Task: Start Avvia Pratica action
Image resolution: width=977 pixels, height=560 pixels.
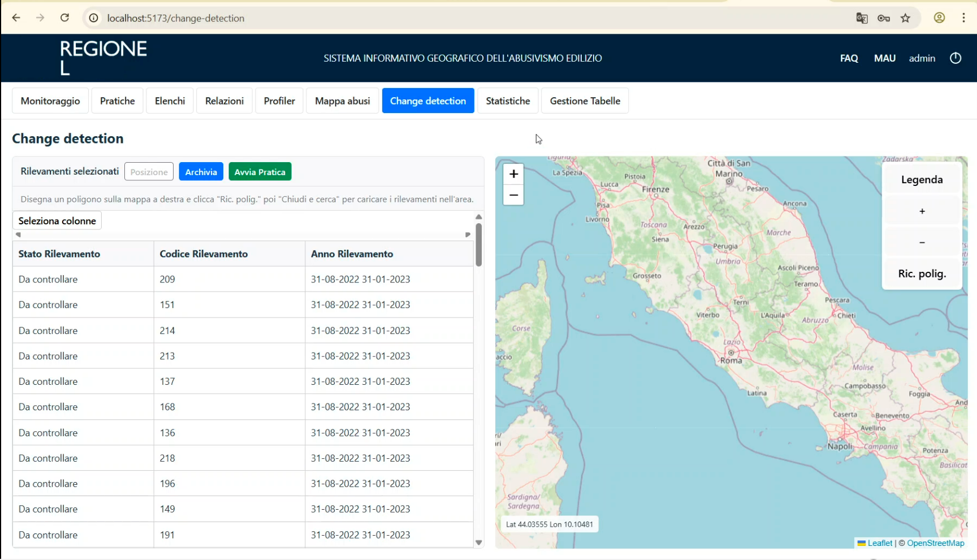Action: [x=260, y=172]
